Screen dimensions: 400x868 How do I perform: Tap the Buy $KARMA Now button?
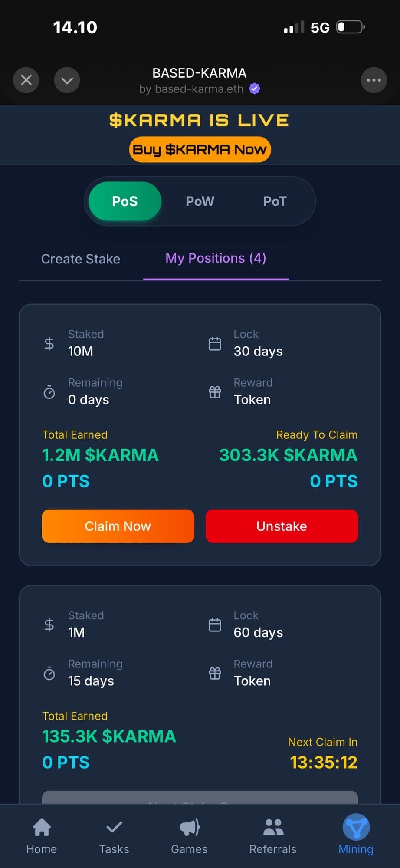tap(200, 150)
